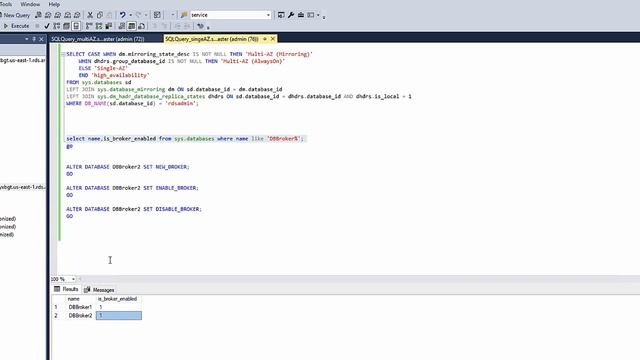
Task: Click the 'SET NEW_BROKER' statement line
Action: tap(128, 167)
